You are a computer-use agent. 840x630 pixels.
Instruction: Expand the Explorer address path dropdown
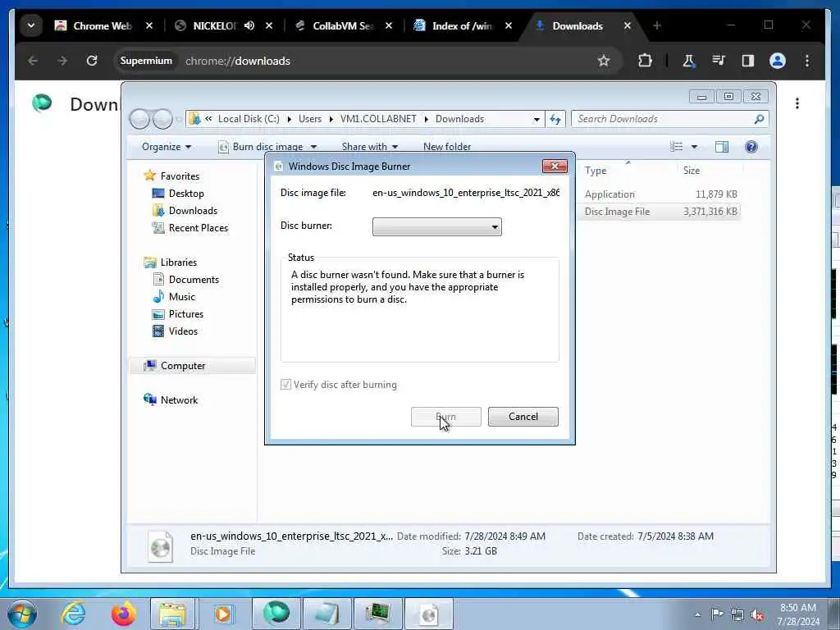(536, 120)
